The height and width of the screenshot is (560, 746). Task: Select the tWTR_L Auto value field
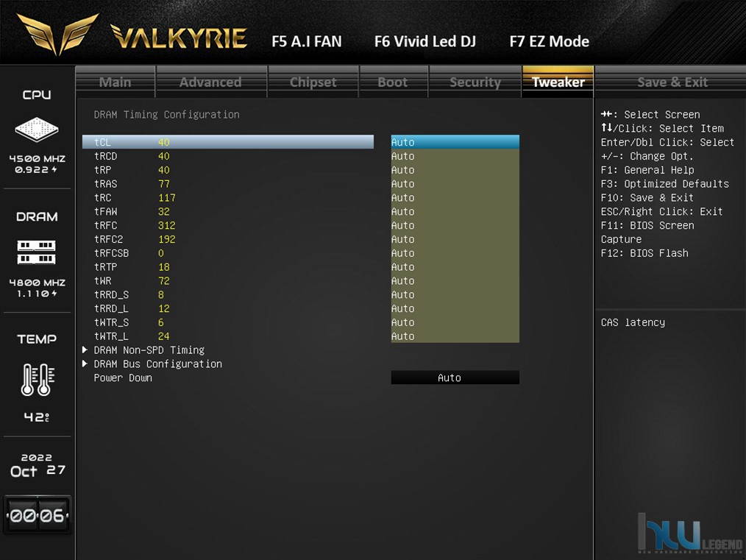[x=455, y=336]
